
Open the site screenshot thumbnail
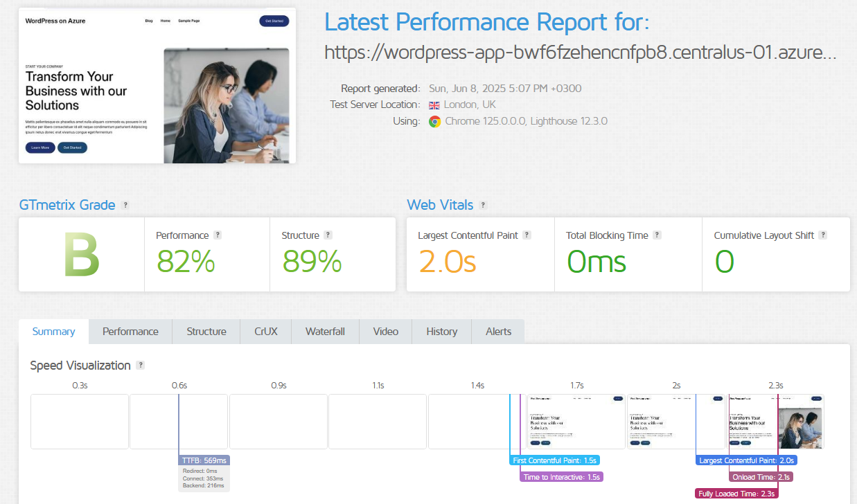(157, 86)
